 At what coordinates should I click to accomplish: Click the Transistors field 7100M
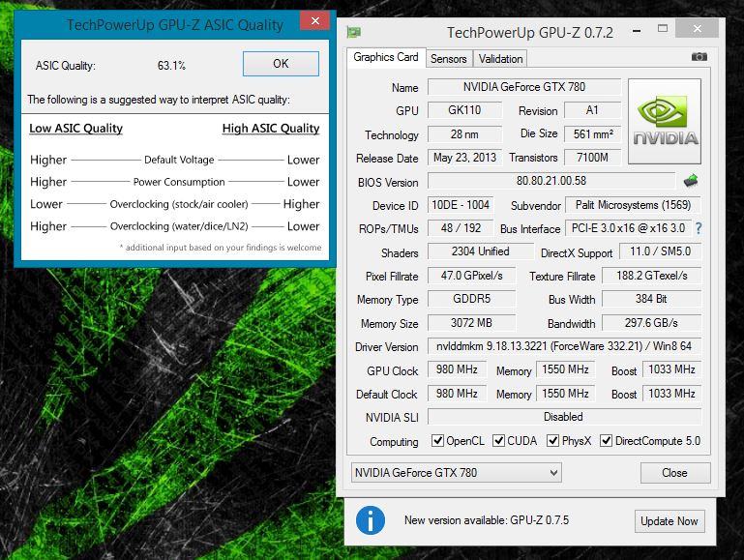click(592, 158)
